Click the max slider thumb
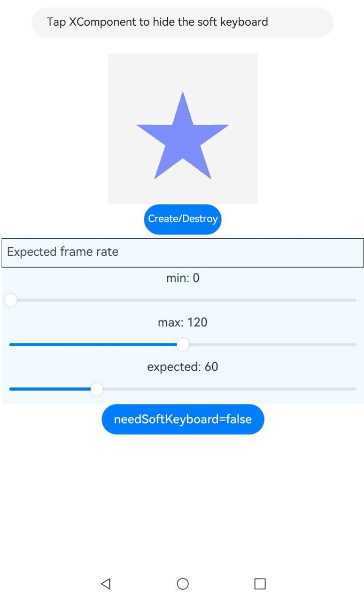 coord(183,345)
